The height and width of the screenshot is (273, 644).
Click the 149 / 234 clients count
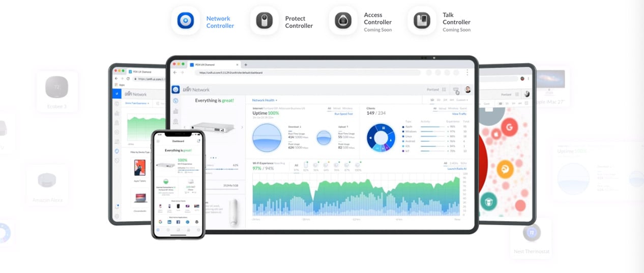pyautogui.click(x=376, y=113)
